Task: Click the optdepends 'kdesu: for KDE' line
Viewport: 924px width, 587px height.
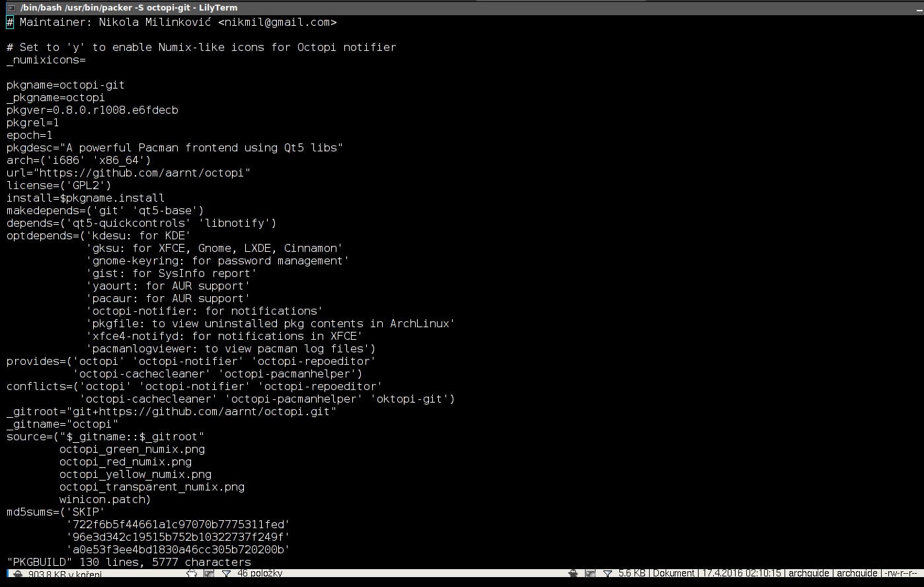Action: 98,235
